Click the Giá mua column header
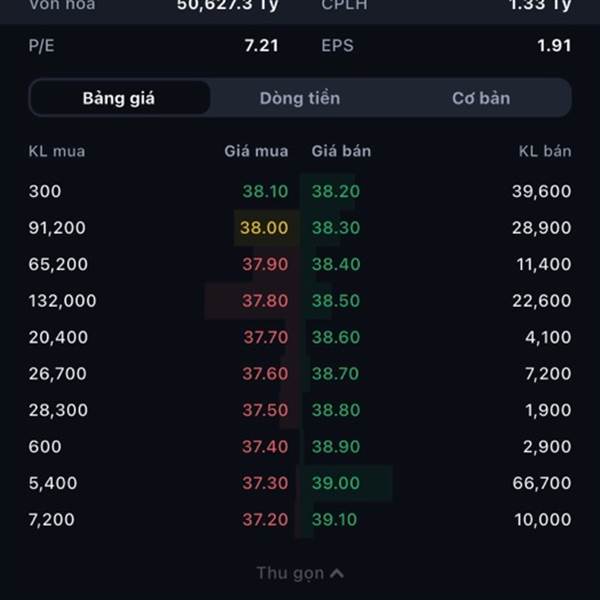This screenshot has height=600, width=600. click(256, 151)
